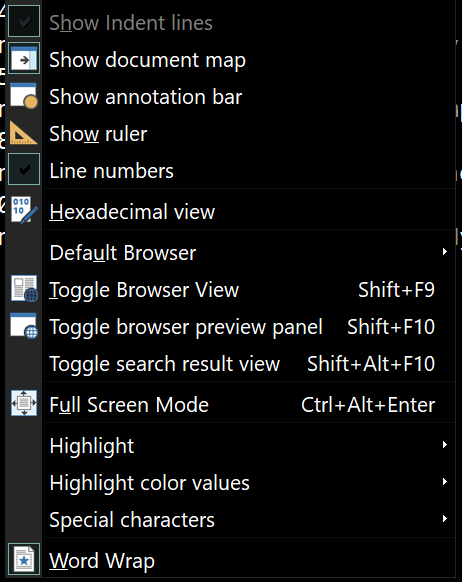
Task: Expand Highlight color values submenu arrow
Action: tap(445, 482)
